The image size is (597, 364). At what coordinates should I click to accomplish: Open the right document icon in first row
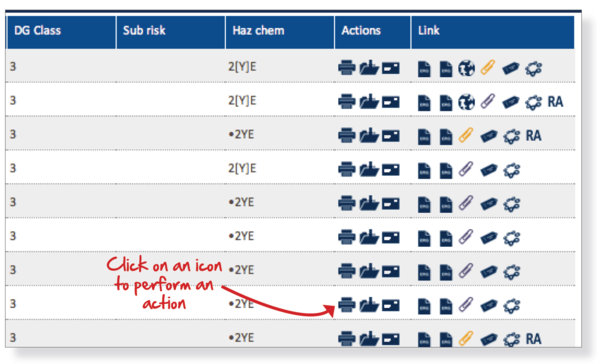tap(446, 69)
